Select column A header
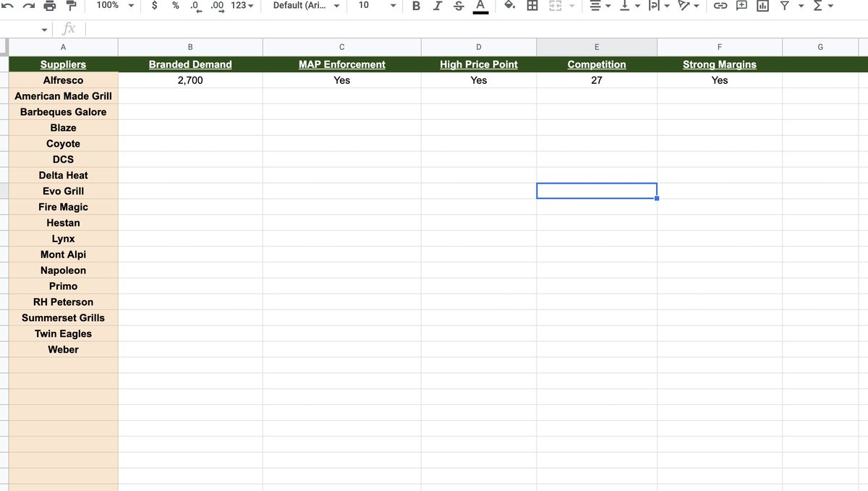The image size is (868, 491). pyautogui.click(x=63, y=47)
